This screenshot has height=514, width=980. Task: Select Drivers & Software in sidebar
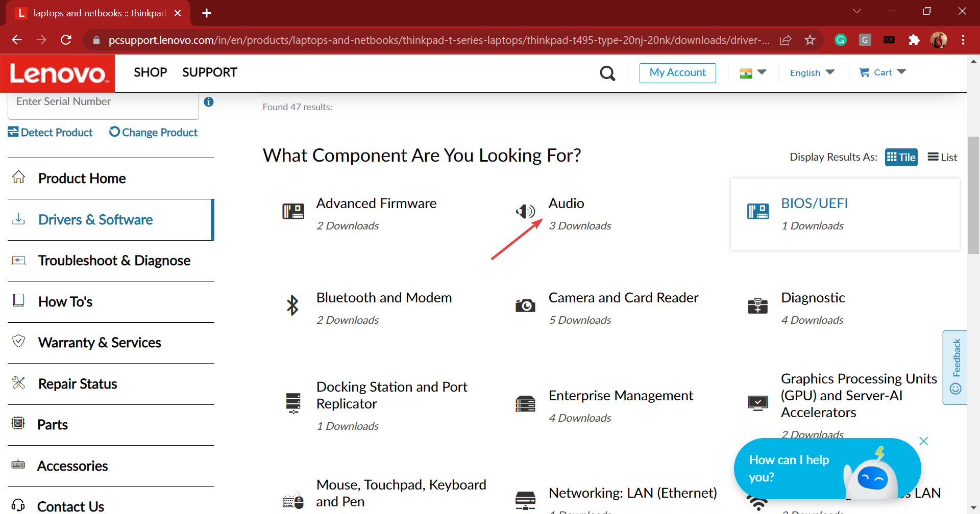(x=111, y=220)
